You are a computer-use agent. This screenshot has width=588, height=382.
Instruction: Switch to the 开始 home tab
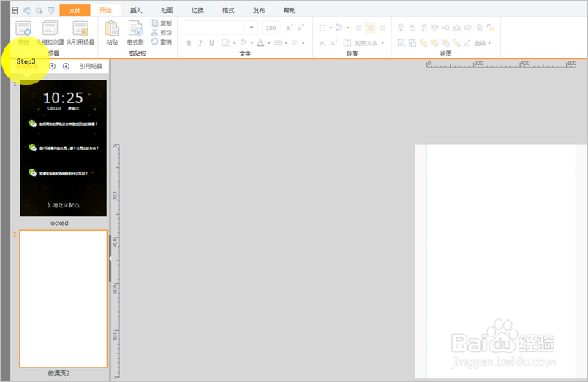pos(105,10)
